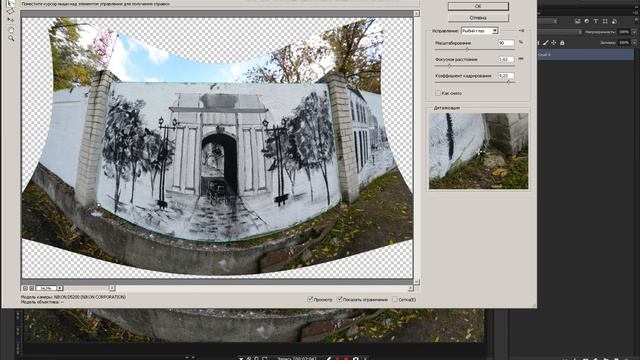Click the Коэффициент кадрирования value field
The width and height of the screenshot is (640, 360).
pos(506,76)
